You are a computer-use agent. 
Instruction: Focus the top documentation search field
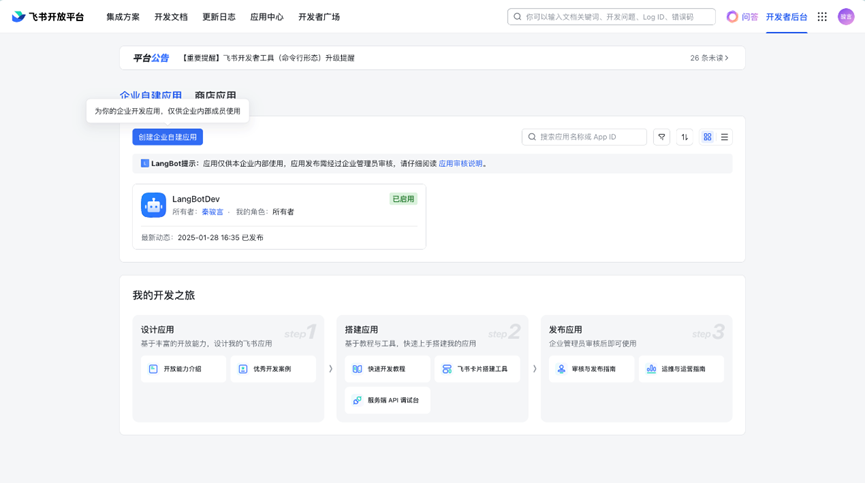[611, 17]
